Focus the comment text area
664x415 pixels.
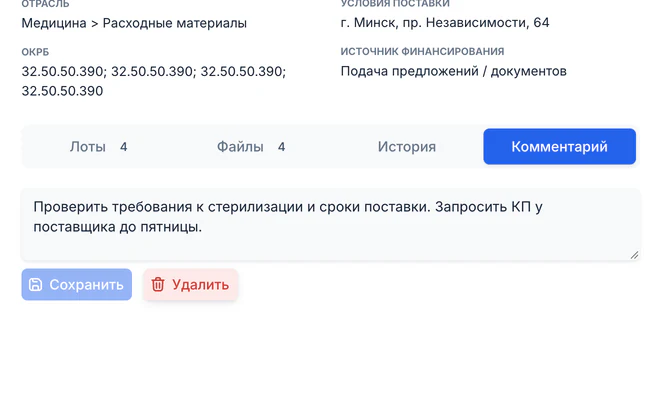click(331, 224)
